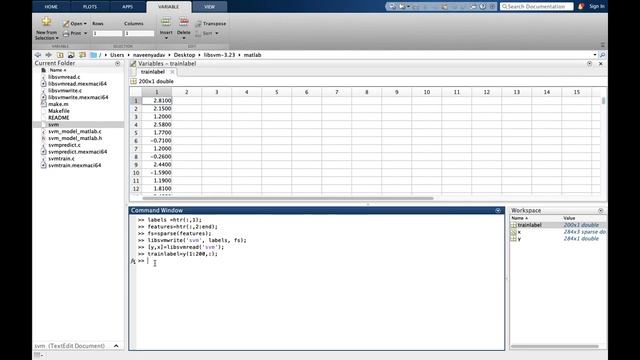This screenshot has height=360, width=640.
Task: Click the Help question mark icon
Action: (483, 7)
